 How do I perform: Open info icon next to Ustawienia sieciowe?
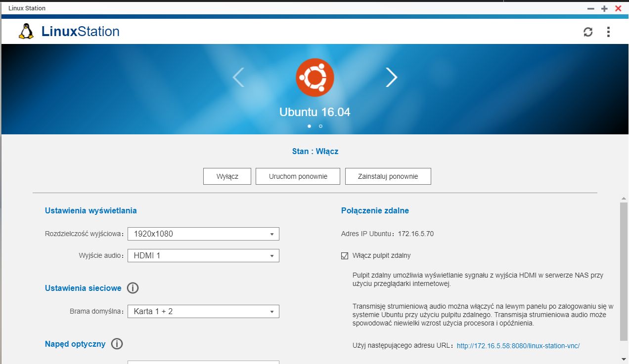tap(133, 288)
